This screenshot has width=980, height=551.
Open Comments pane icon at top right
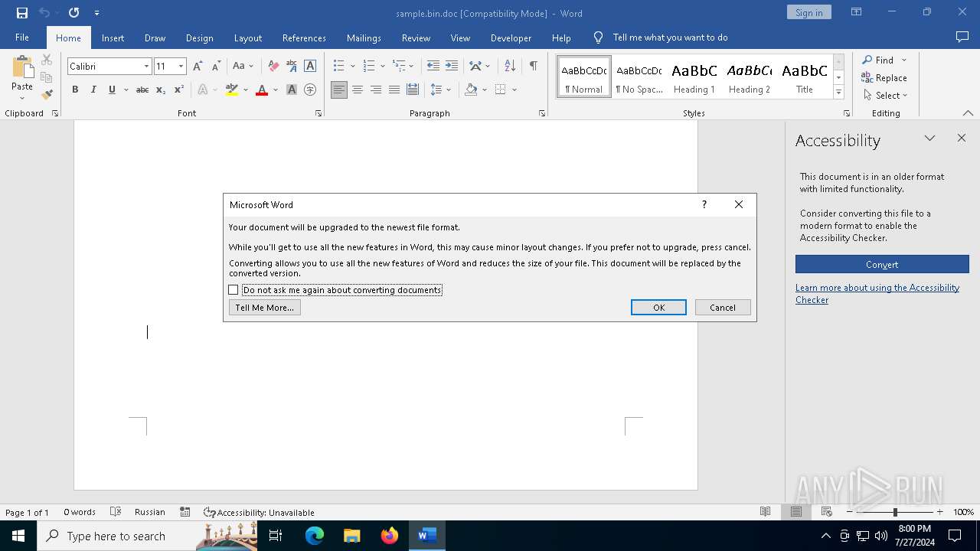(x=962, y=37)
